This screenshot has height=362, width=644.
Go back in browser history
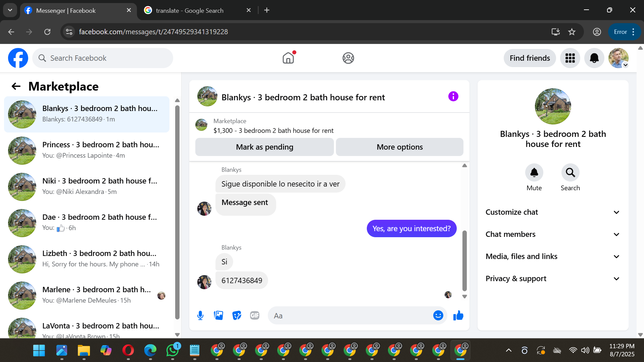[11, 32]
